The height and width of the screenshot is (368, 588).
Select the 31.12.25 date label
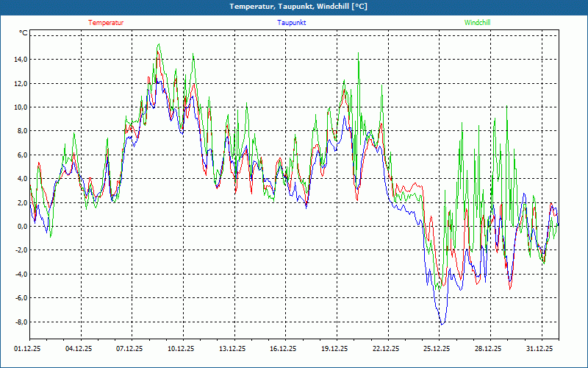tap(539, 349)
